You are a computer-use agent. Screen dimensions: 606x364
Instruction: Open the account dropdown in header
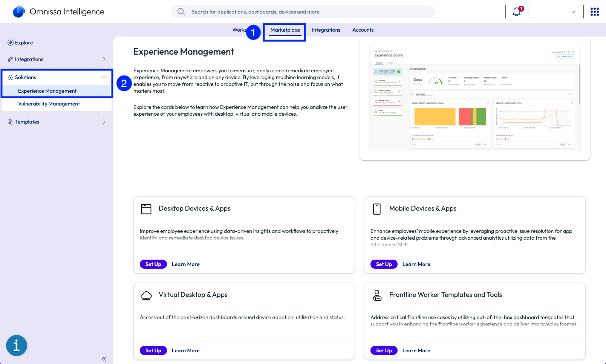[573, 12]
